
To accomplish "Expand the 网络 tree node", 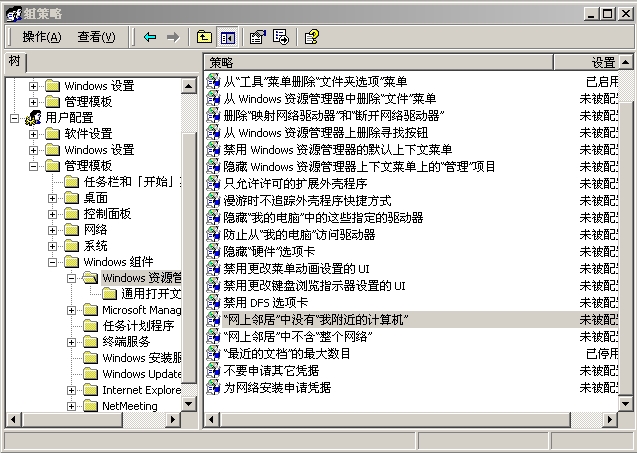I will click(x=52, y=230).
